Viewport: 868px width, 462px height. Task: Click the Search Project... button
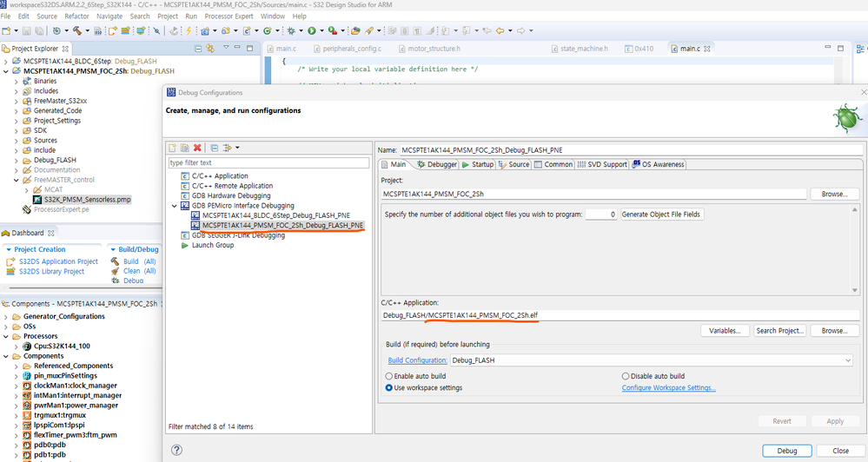pos(779,331)
